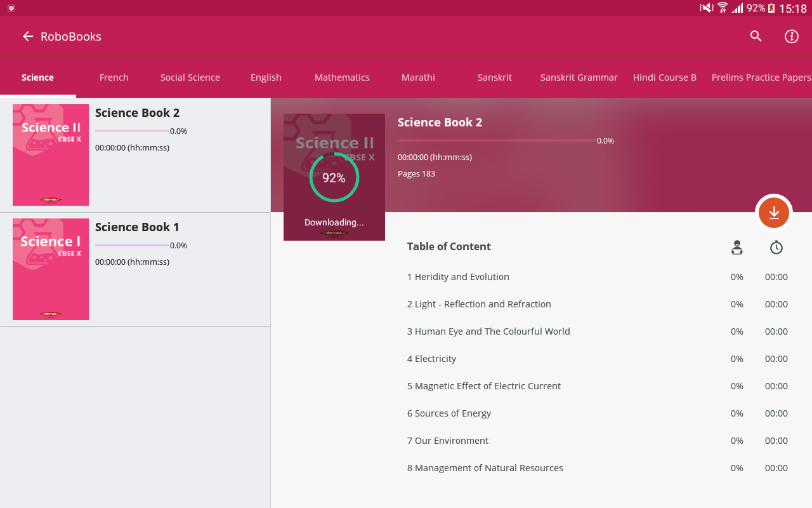Switch to the Marathi tab

(x=418, y=77)
